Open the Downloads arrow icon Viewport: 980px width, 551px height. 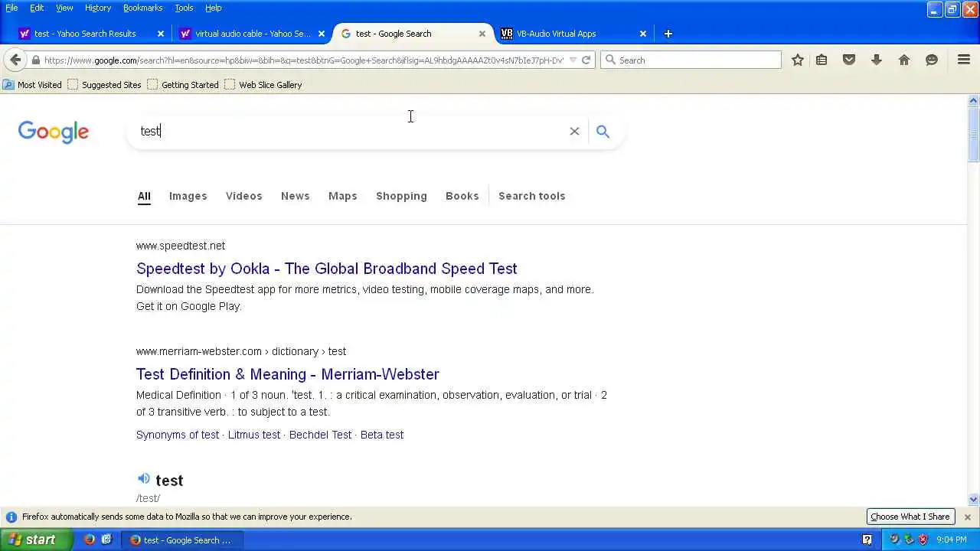[x=877, y=60]
